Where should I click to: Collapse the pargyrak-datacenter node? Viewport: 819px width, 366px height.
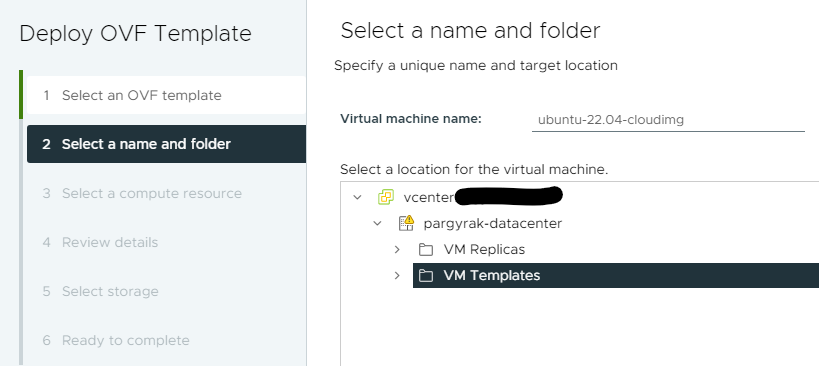(377, 223)
